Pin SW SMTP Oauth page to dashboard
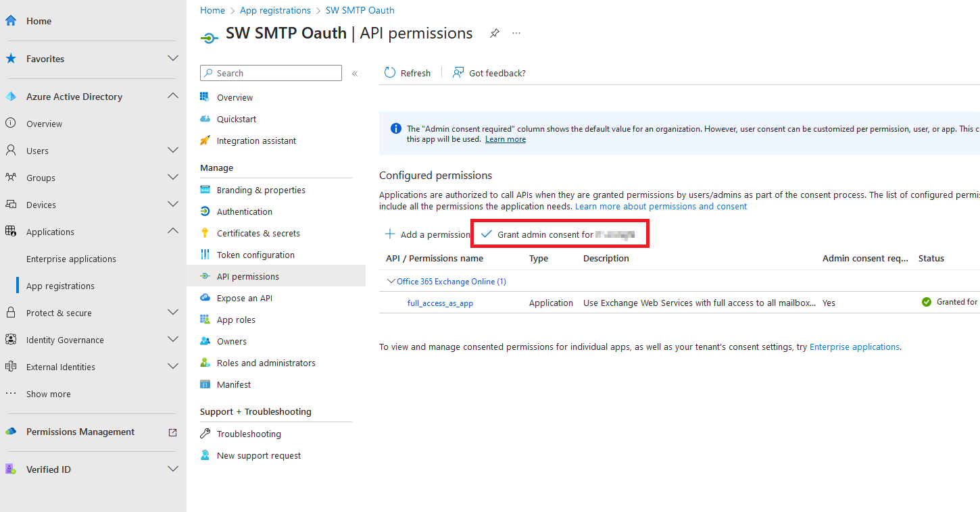Screen dimensions: 980x512 [x=494, y=32]
